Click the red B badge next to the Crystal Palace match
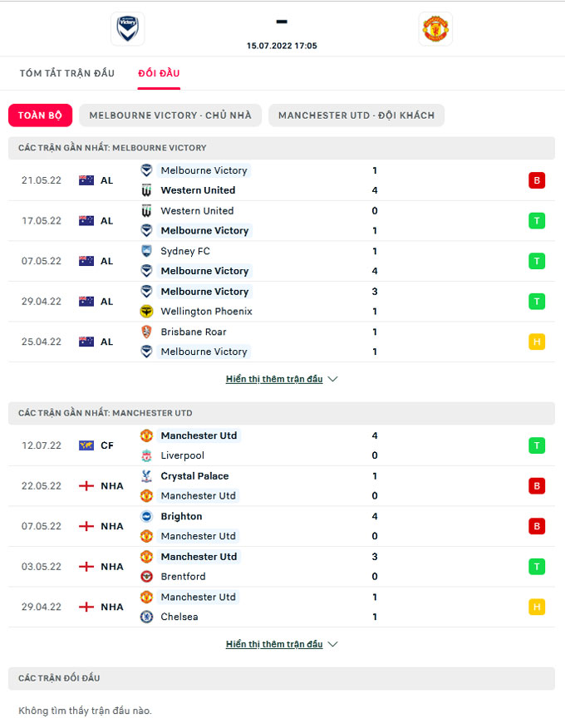The height and width of the screenshot is (728, 565). [537, 485]
